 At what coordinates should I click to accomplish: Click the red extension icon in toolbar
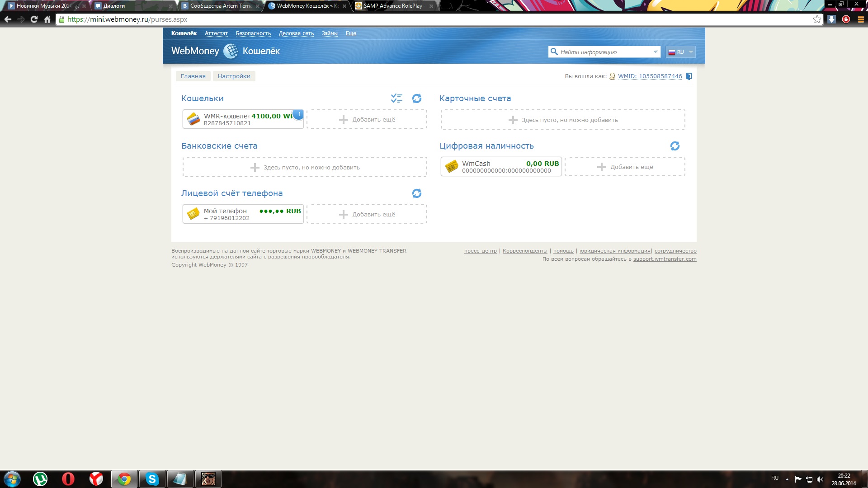click(846, 19)
